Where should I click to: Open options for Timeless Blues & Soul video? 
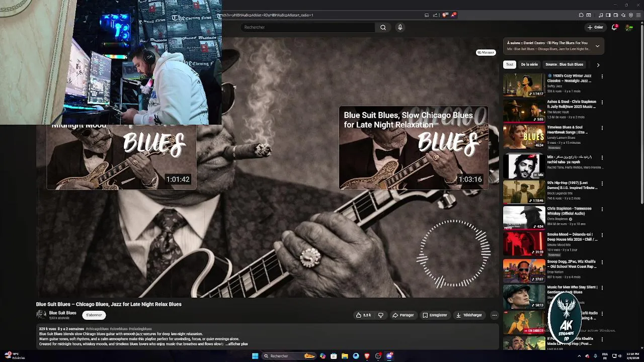602,128
